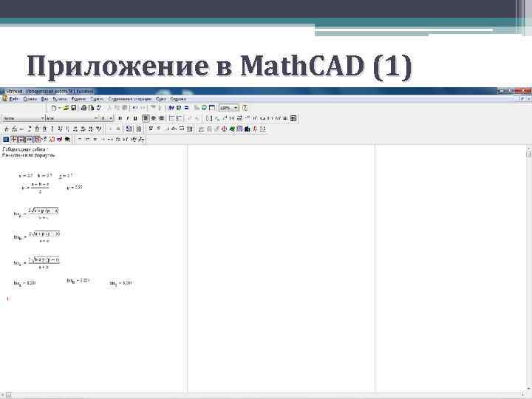Open the Boolean toolbar from Math palette
Viewport: 532px width, 399px height.
(44, 139)
